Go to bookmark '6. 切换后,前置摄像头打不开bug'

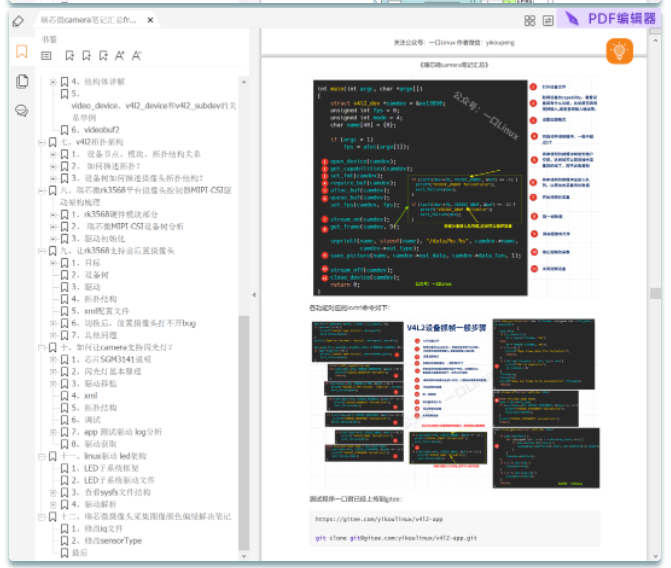point(134,323)
